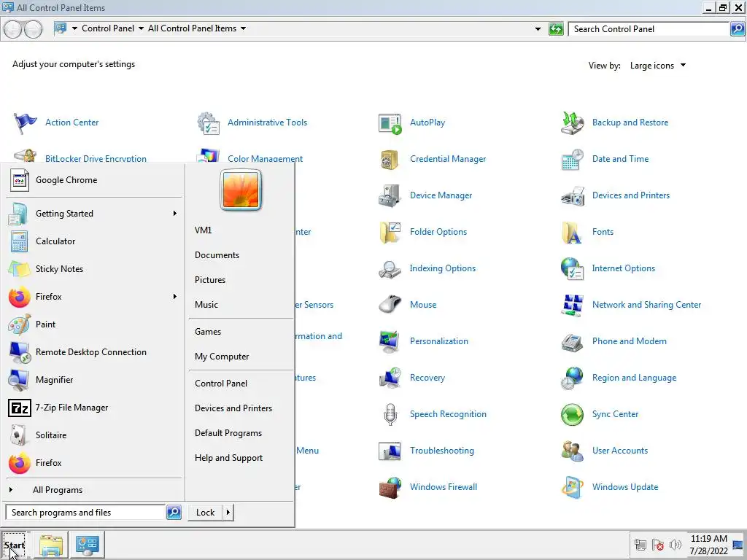The height and width of the screenshot is (560, 747).
Task: Click the Troubleshooting icon
Action: click(390, 451)
